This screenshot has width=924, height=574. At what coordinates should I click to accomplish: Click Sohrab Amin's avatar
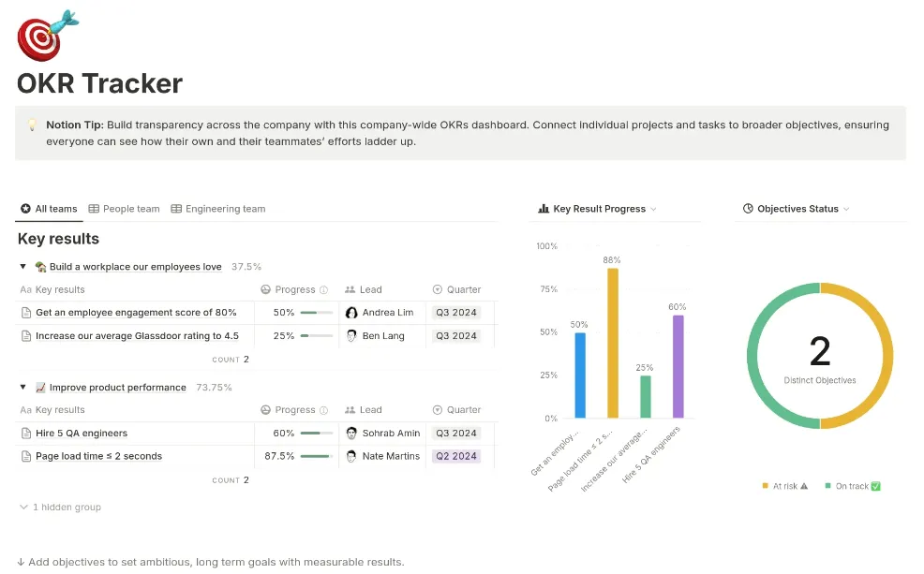351,434
